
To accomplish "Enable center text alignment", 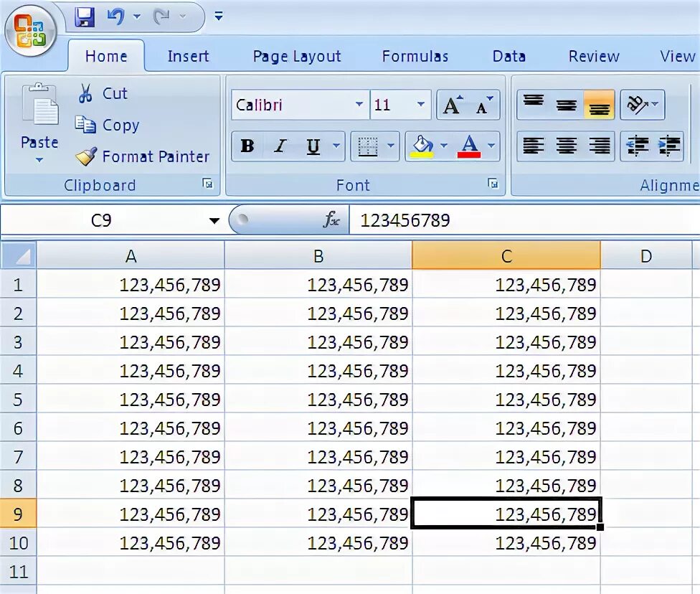I will pyautogui.click(x=566, y=146).
